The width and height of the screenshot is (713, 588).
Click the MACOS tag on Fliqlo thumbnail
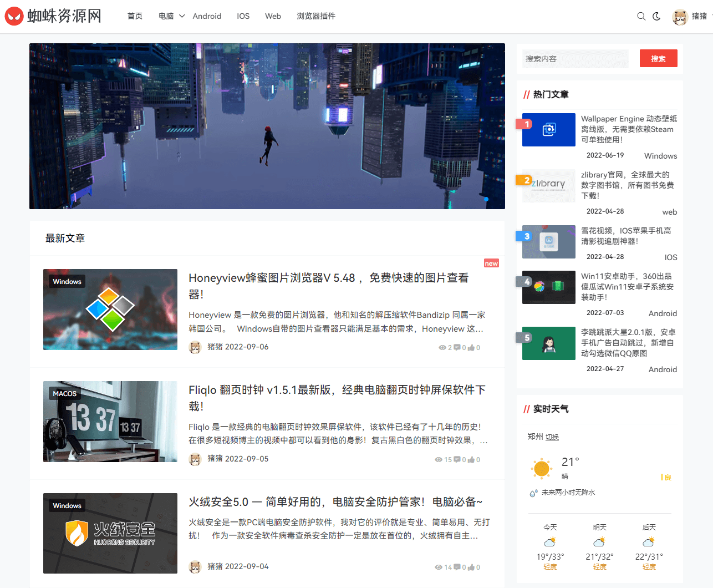tap(65, 393)
